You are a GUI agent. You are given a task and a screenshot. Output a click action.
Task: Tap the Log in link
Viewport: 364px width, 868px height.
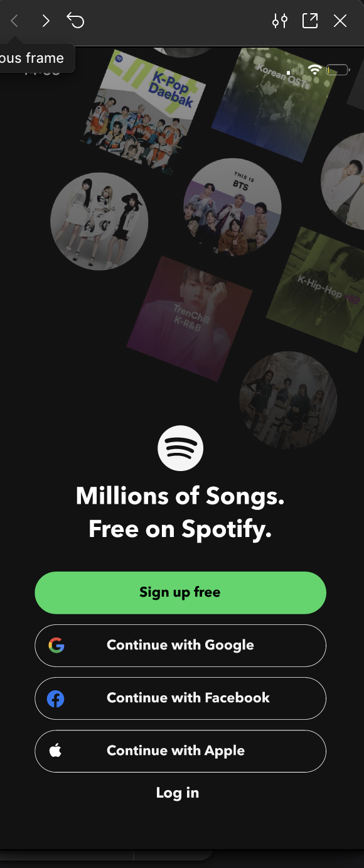[178, 793]
